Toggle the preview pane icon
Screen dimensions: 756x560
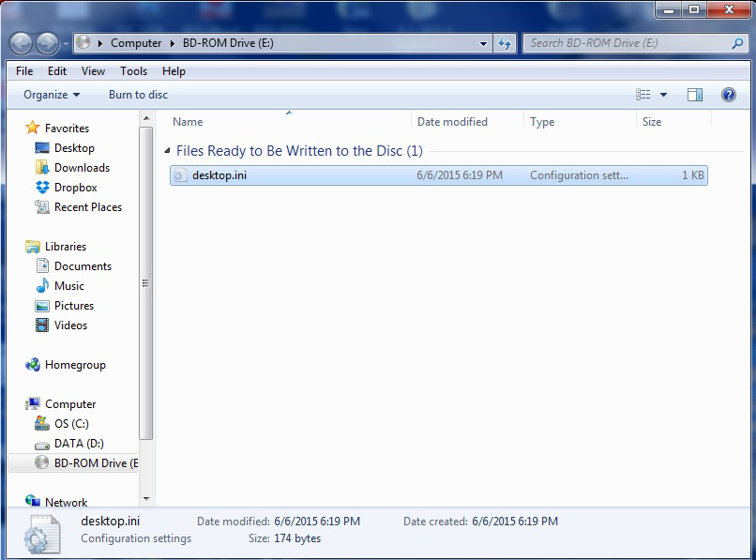click(695, 95)
